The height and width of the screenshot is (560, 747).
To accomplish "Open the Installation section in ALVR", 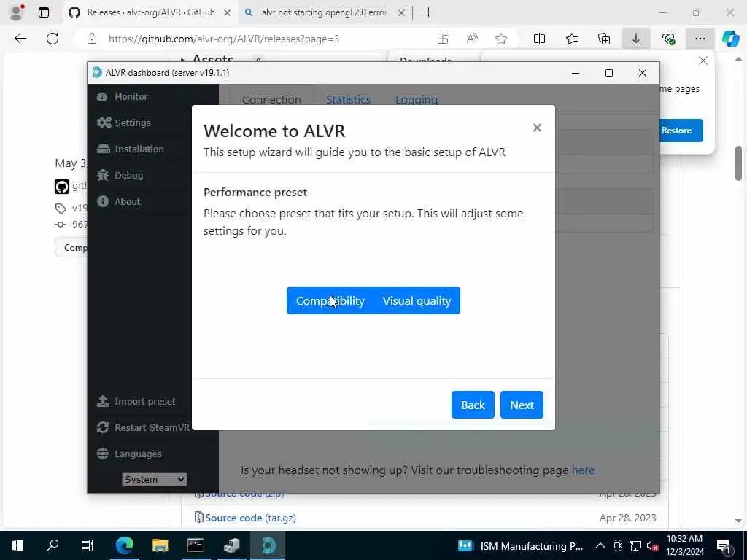I will click(131, 149).
